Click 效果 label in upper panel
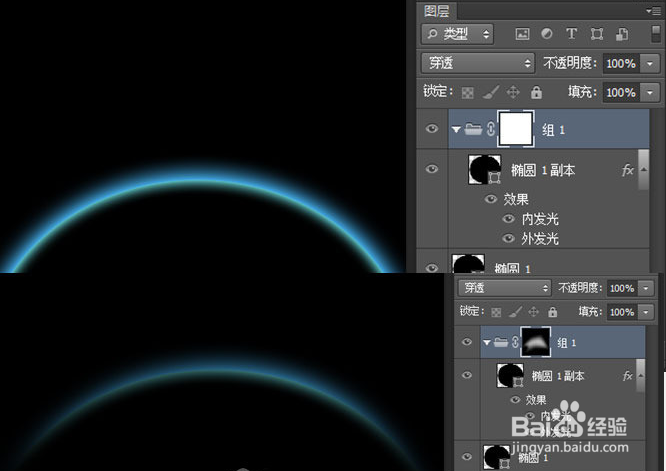Screen dimensions: 666x471 [516, 199]
